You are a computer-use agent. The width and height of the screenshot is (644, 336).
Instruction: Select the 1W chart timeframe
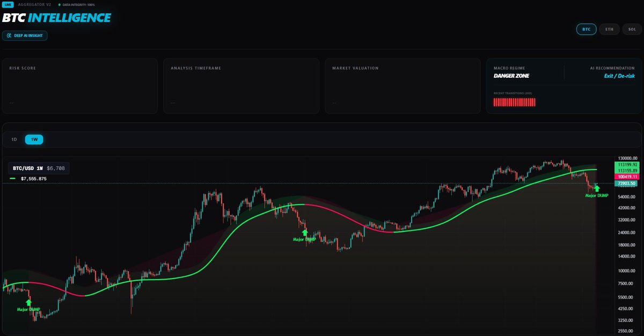(34, 140)
